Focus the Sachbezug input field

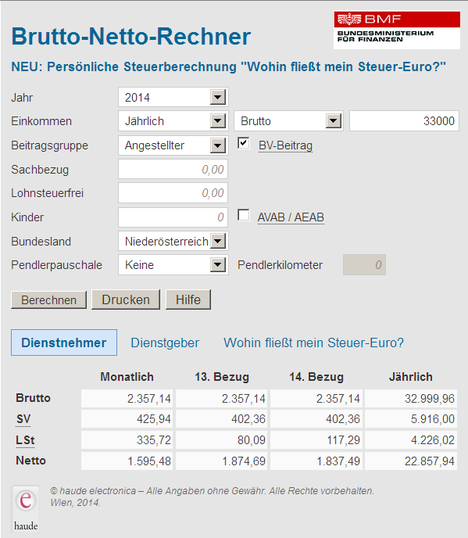point(173,169)
